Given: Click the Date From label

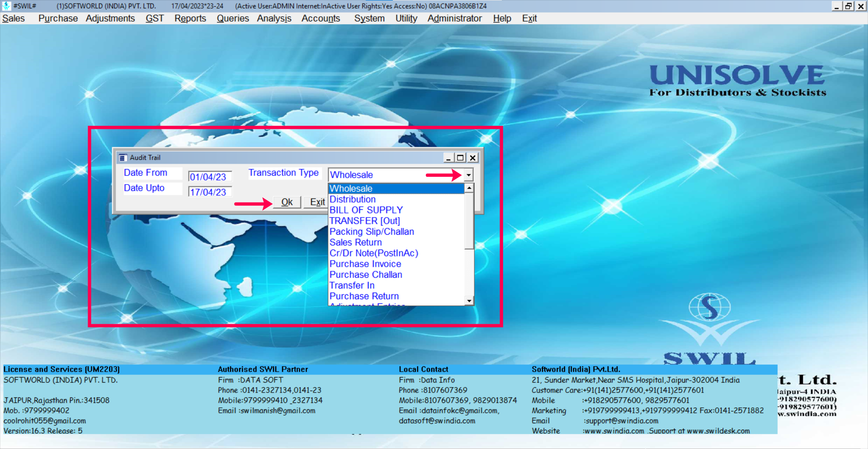Looking at the screenshot, I should (146, 173).
